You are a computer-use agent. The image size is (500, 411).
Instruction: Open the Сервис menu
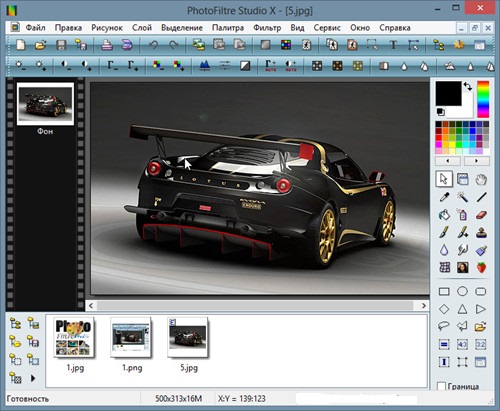(x=327, y=28)
